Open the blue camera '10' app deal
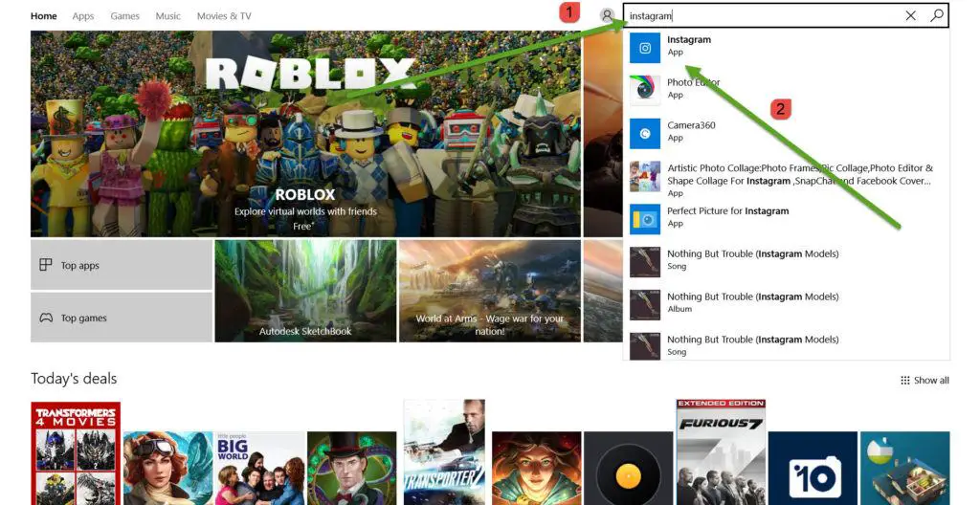The width and height of the screenshot is (980, 505). coord(813,468)
